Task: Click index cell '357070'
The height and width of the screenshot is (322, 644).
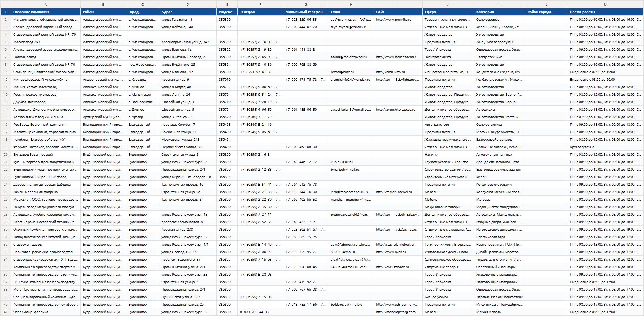Action: click(227, 79)
